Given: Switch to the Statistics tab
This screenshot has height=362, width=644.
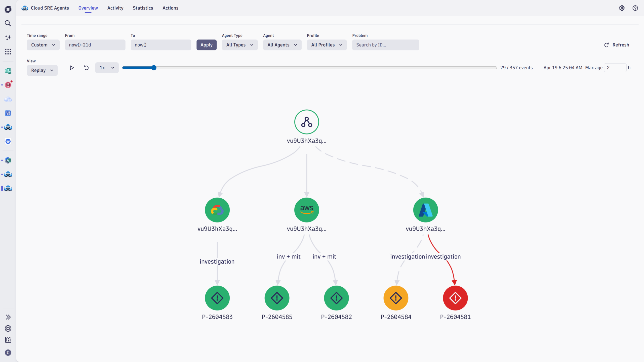Looking at the screenshot, I should click(x=143, y=8).
